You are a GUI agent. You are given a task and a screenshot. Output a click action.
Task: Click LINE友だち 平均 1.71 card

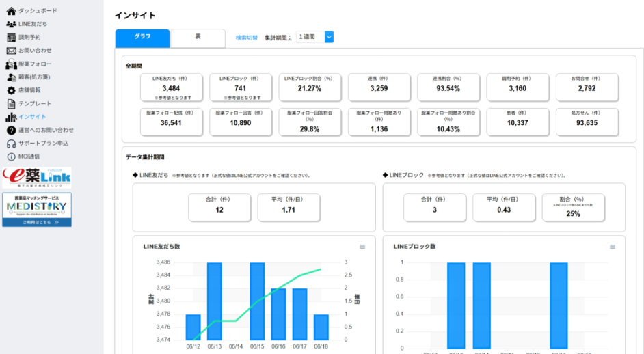[x=289, y=207]
